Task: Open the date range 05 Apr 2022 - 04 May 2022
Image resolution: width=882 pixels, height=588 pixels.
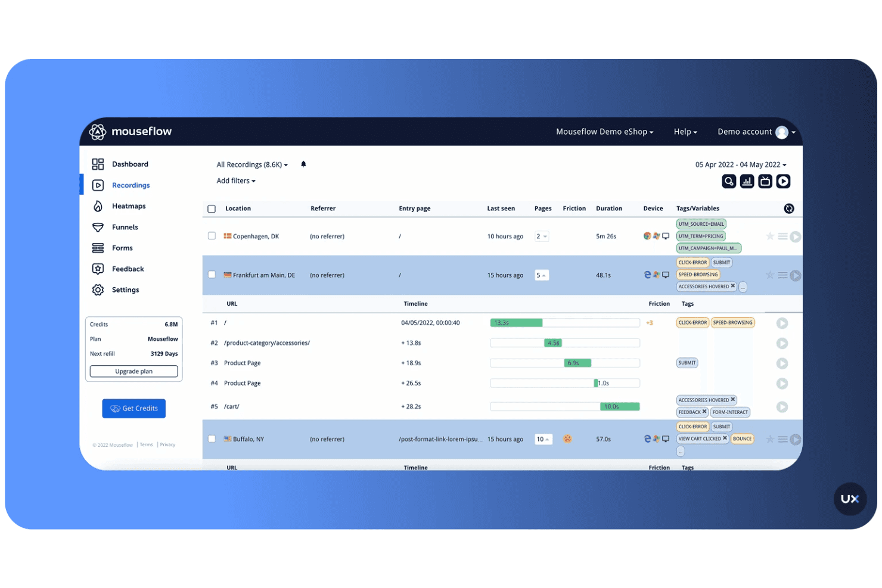Action: [741, 165]
